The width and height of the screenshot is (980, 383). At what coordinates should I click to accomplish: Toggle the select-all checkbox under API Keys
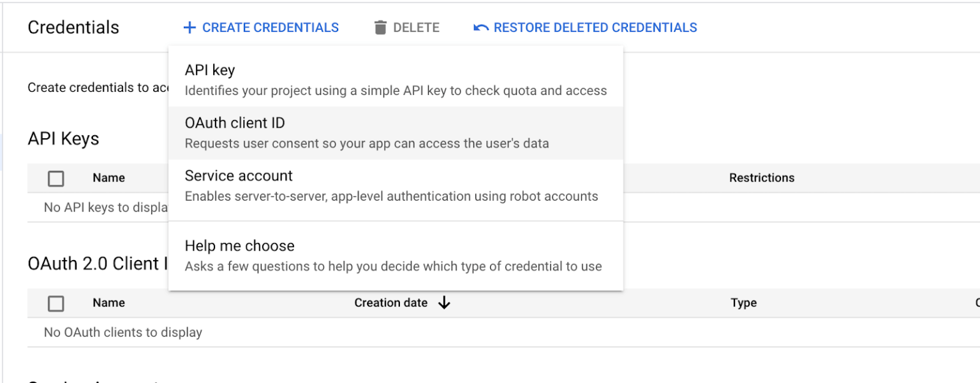pos(56,178)
